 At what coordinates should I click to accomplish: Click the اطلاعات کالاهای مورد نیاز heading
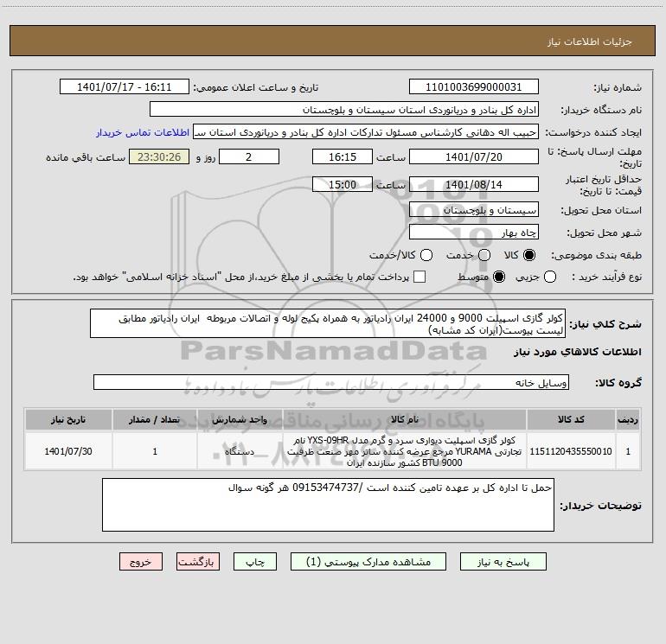(x=577, y=352)
